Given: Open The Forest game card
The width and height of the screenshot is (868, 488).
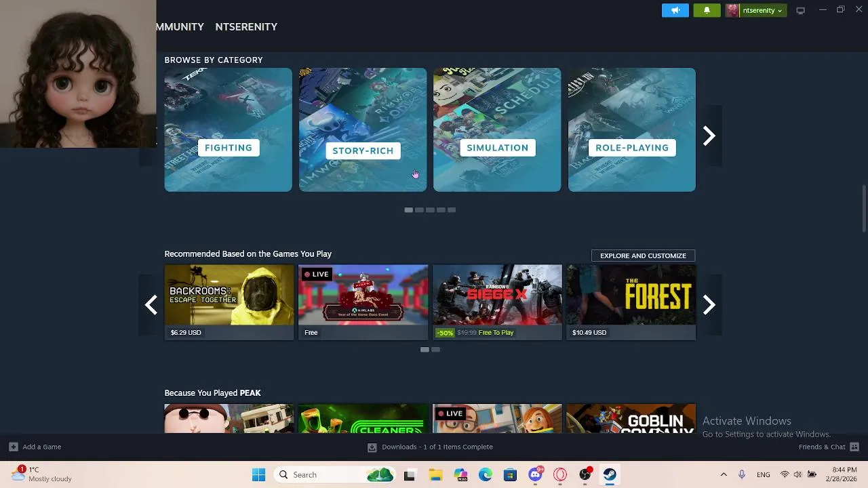Looking at the screenshot, I should (x=631, y=302).
